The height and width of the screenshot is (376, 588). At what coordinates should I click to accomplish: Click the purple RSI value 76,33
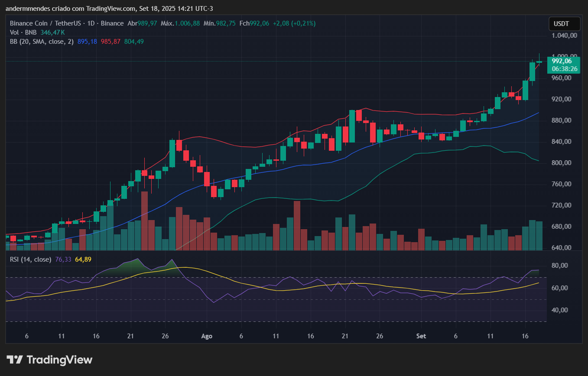click(x=63, y=259)
